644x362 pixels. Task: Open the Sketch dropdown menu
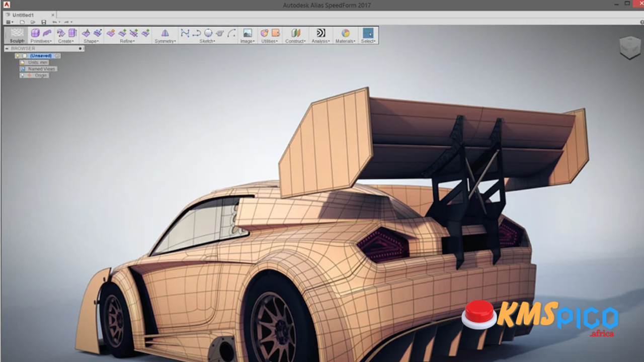[207, 41]
